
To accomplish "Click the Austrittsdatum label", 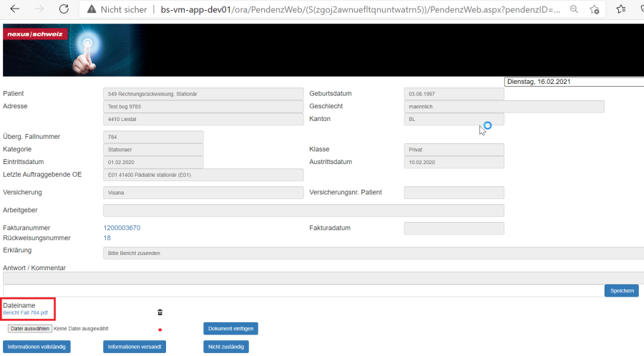I will coord(331,162).
